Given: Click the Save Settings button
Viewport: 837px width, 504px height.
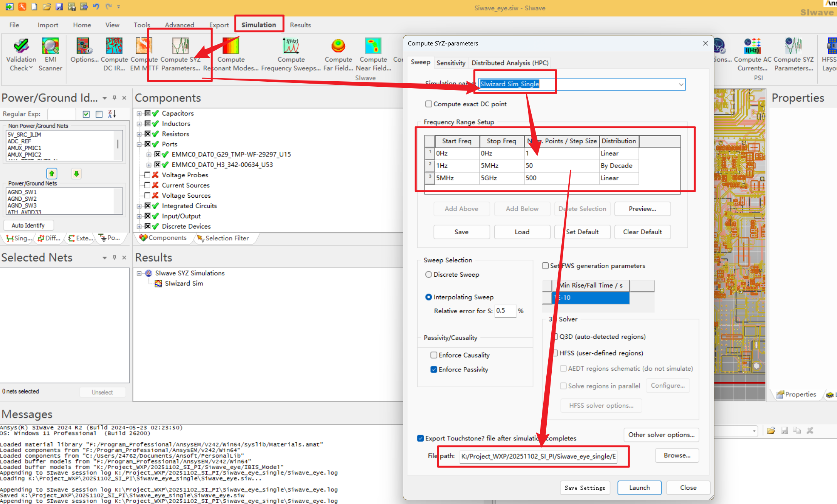Looking at the screenshot, I should tap(585, 488).
